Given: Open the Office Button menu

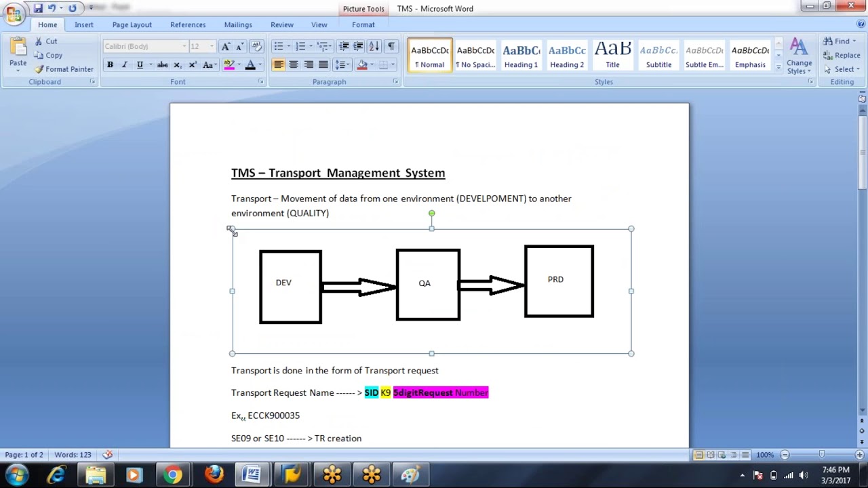Looking at the screenshot, I should coord(14,14).
